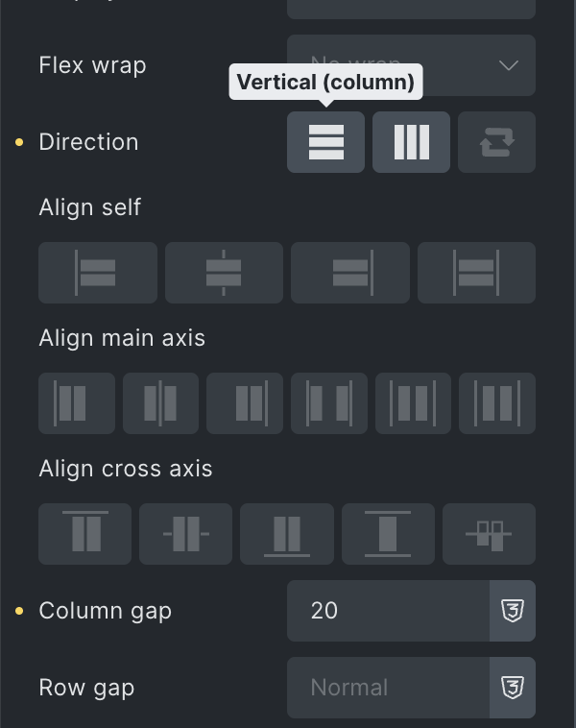Align cross axis to bottom
Viewport: 576px width, 728px height.
pyautogui.click(x=287, y=534)
